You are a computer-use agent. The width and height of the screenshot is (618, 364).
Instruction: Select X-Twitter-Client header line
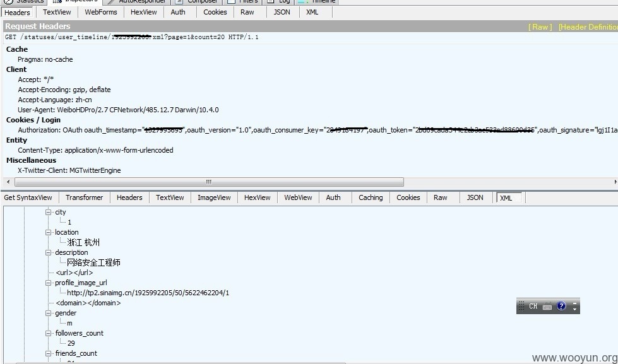[x=69, y=170]
